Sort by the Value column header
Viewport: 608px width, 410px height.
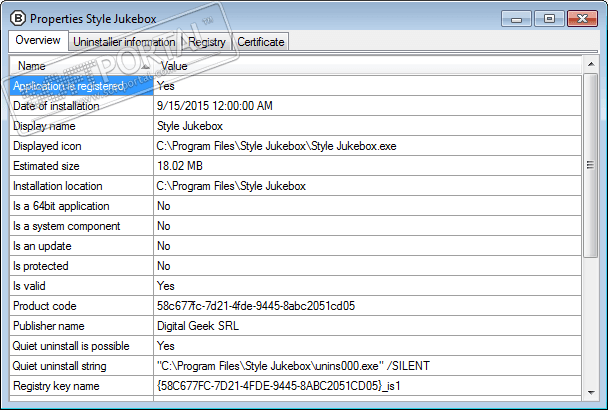[x=368, y=66]
